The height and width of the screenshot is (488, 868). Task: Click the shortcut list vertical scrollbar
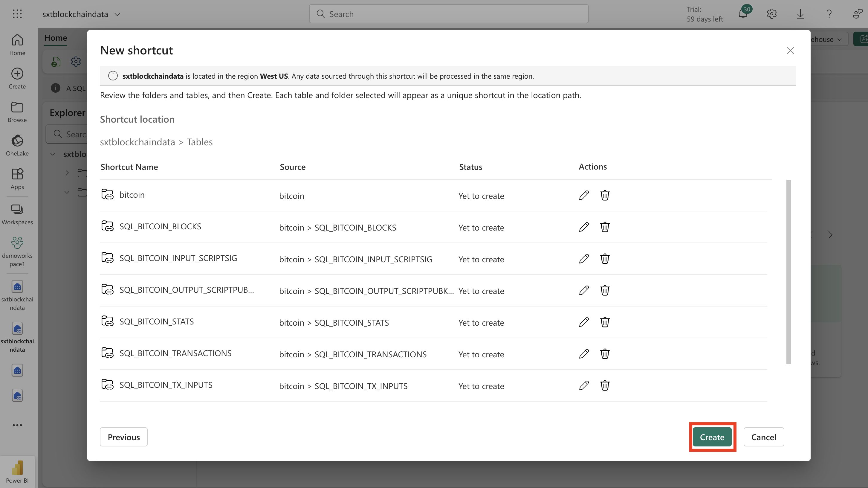click(x=788, y=272)
